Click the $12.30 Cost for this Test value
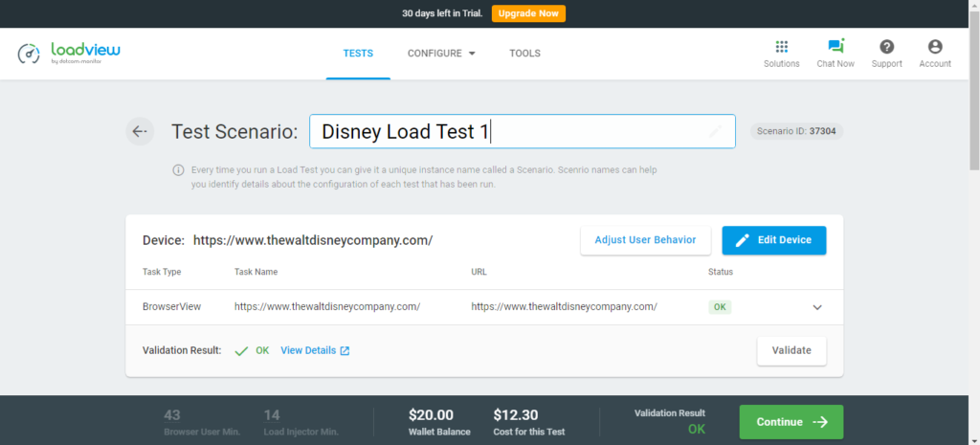 (516, 415)
